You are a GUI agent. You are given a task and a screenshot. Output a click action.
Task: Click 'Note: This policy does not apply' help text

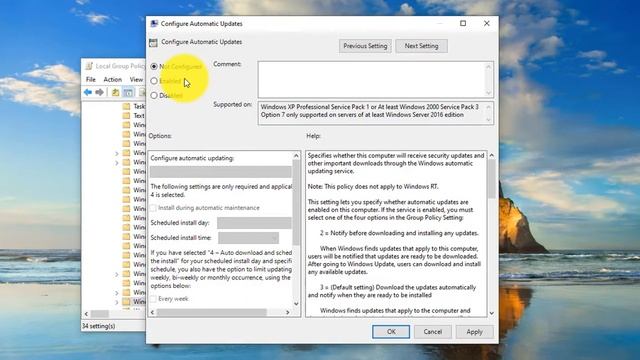[x=373, y=187]
